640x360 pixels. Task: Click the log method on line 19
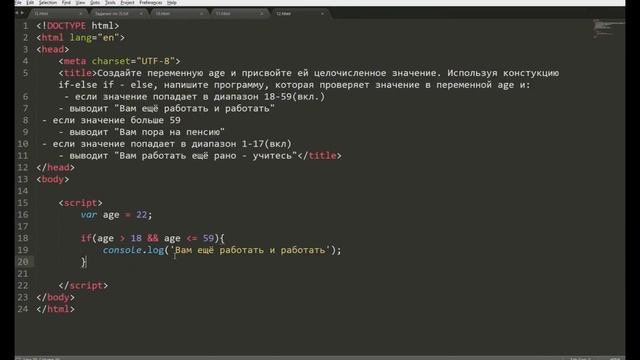(156, 250)
